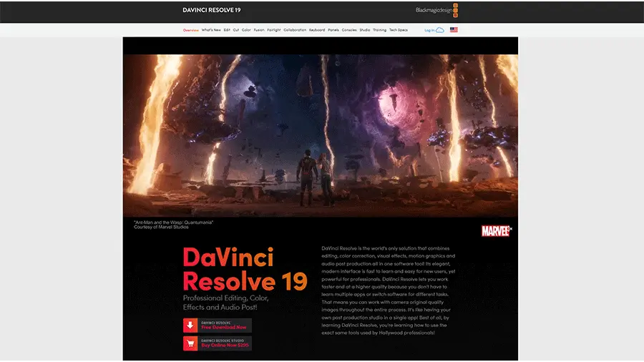644x362 pixels.
Task: Open the What's New page
Action: pyautogui.click(x=211, y=30)
